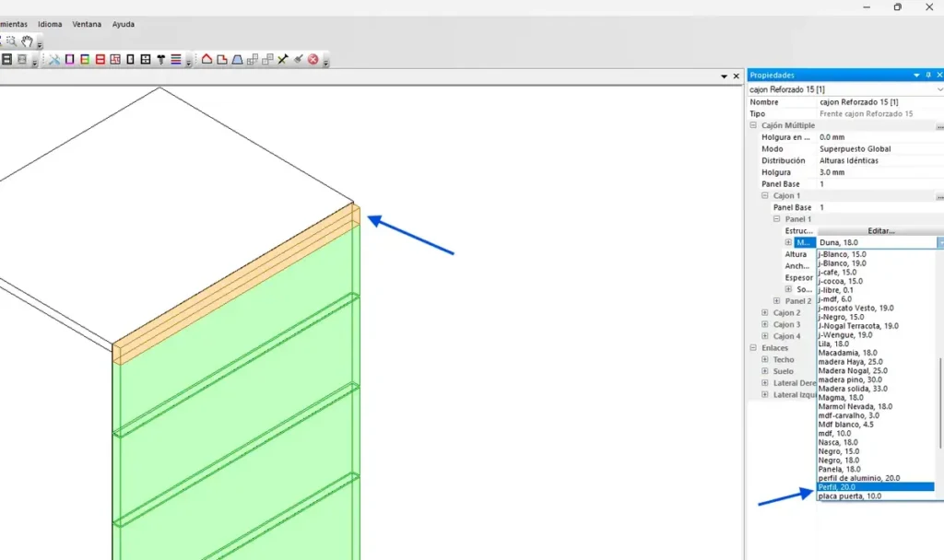The height and width of the screenshot is (560, 944).
Task: Click the red circle X icon
Action: click(313, 60)
